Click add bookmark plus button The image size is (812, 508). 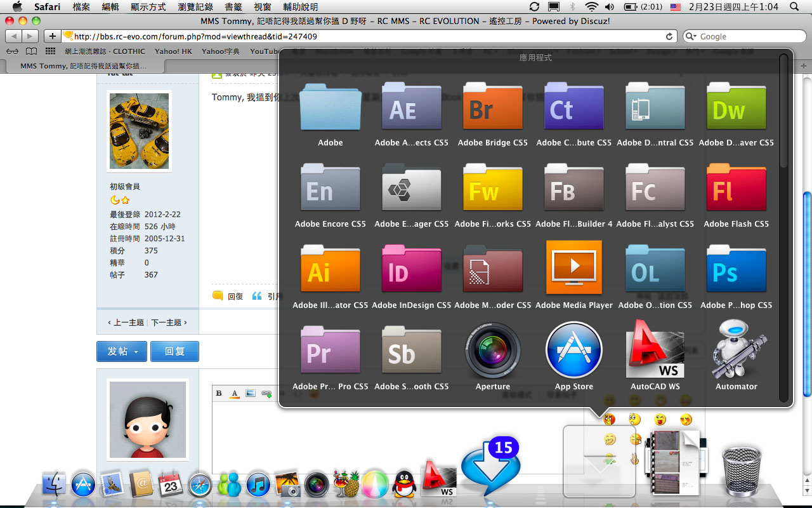(53, 36)
